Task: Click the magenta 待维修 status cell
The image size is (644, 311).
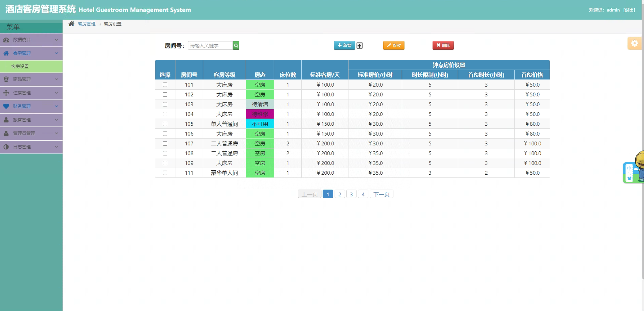Action: point(260,114)
